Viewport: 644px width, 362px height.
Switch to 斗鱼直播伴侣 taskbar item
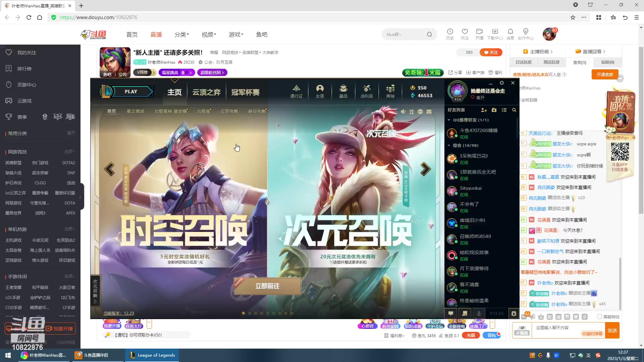tap(97, 355)
